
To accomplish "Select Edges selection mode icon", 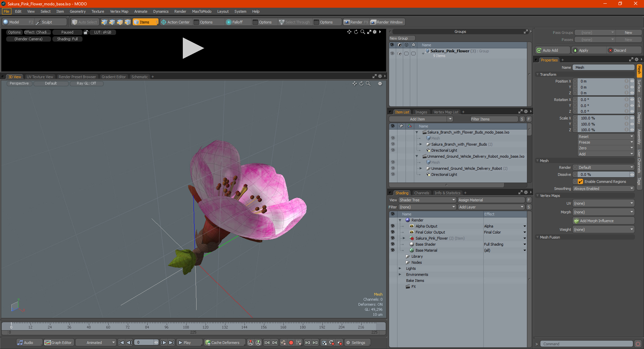I will coord(112,22).
